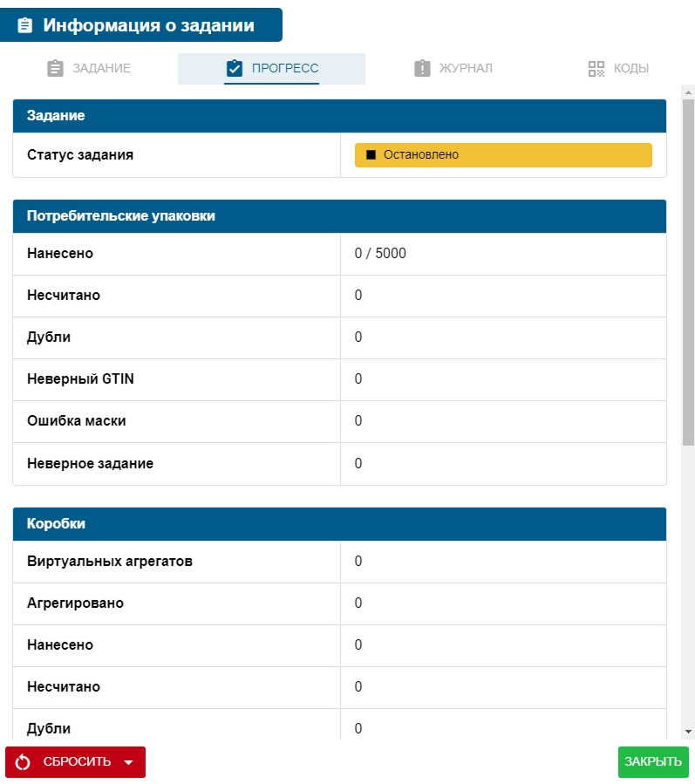Click the warning badge icon beside ЖУРНАЛ tab
The width and height of the screenshot is (695, 784).
coord(421,68)
